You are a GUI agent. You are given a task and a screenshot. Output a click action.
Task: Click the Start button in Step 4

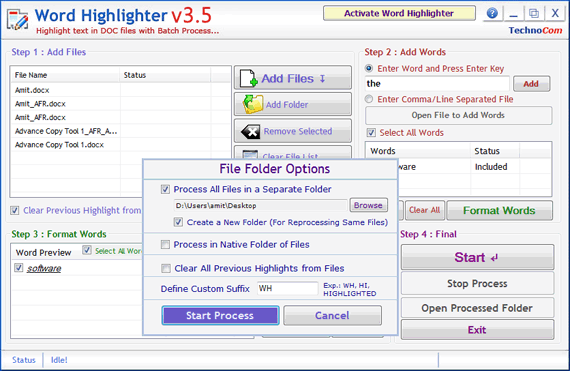coord(477,257)
